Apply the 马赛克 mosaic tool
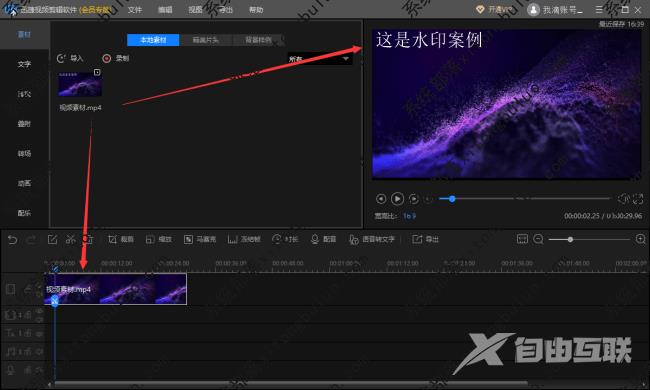 pos(200,239)
